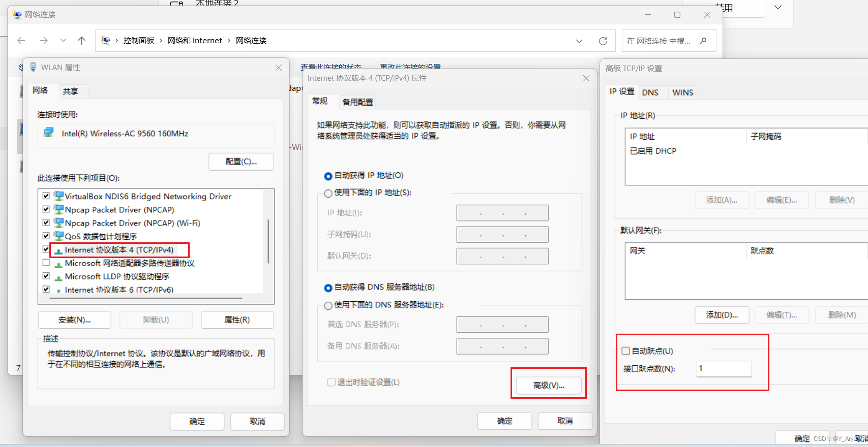Viewport: 868px width, 447px height.
Task: Open 高级(V)... advanced settings
Action: [549, 386]
